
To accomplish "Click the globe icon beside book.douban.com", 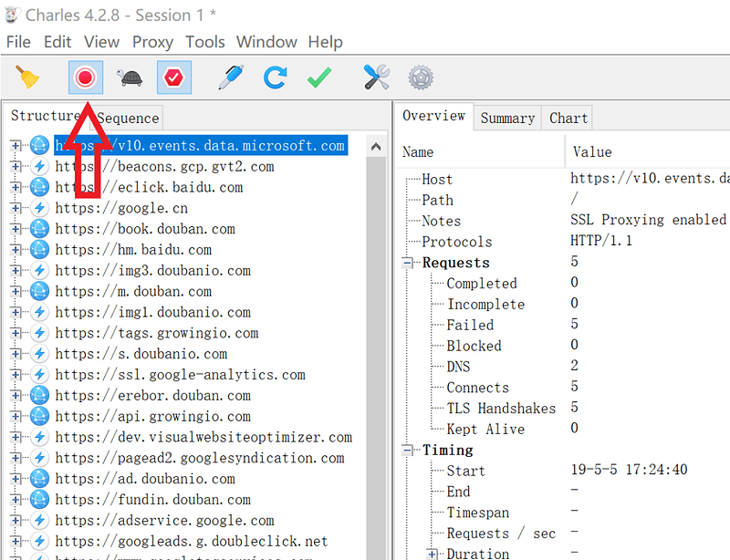I will [39, 229].
